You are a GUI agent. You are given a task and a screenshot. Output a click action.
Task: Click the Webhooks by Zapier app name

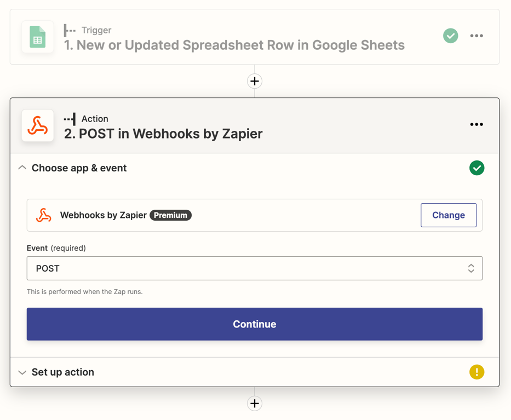tap(104, 215)
